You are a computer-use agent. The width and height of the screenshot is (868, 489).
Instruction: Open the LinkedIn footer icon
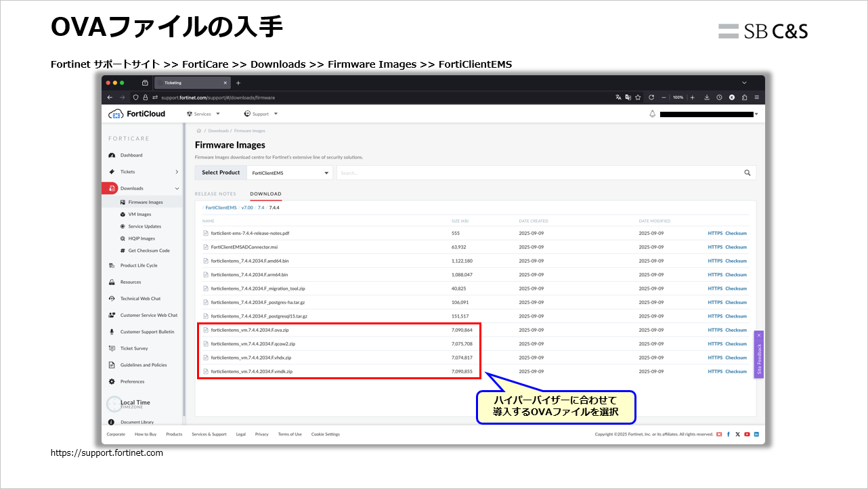point(756,434)
